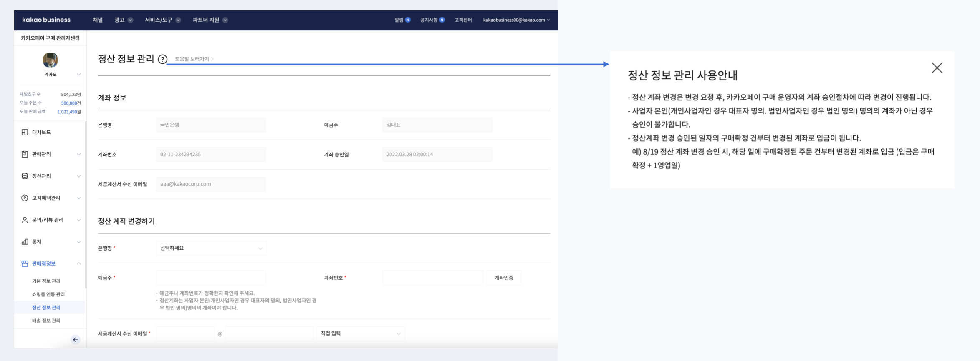
Task: Click the 판매관리 clipboard icon
Action: click(x=25, y=154)
